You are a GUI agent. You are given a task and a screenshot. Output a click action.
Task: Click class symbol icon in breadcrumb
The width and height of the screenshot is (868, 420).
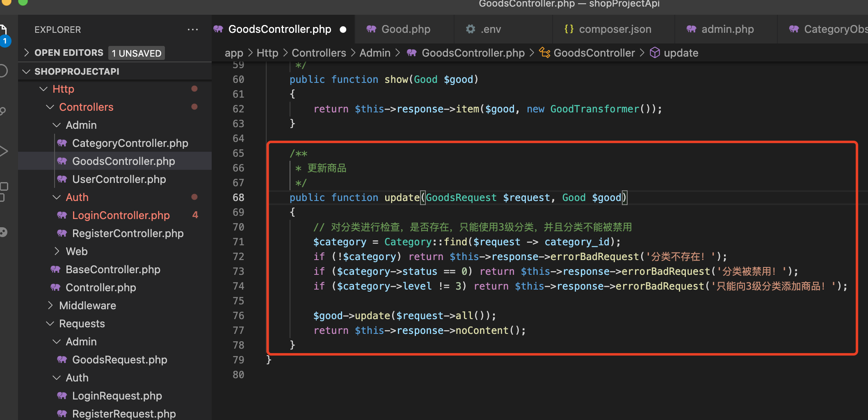click(544, 52)
